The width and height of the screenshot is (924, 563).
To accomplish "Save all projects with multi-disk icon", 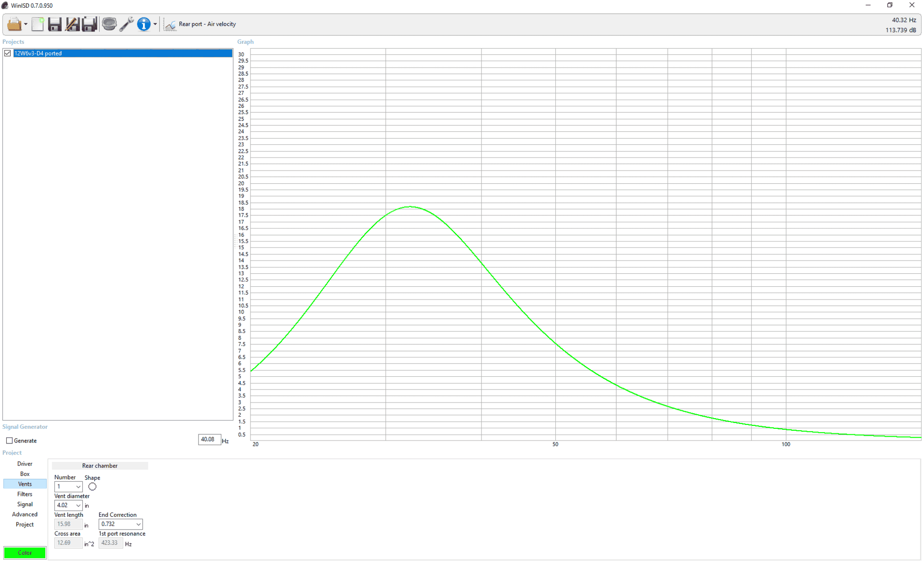I will [89, 24].
